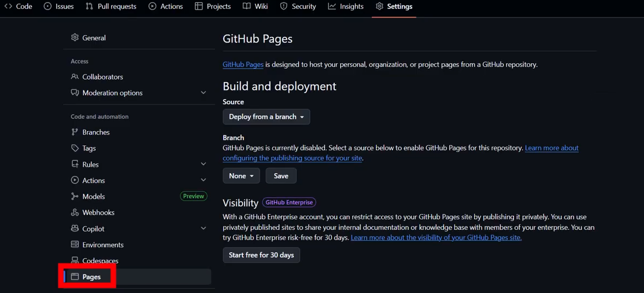
Task: Click the Copilot icon in sidebar
Action: click(75, 229)
